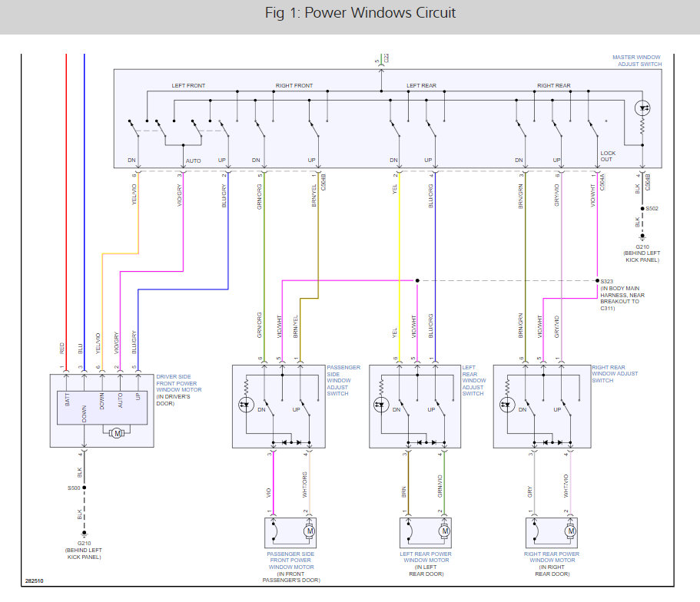The height and width of the screenshot is (602, 700).
Task: Click the LED symbol inside master window adjust switch
Action: [642, 108]
